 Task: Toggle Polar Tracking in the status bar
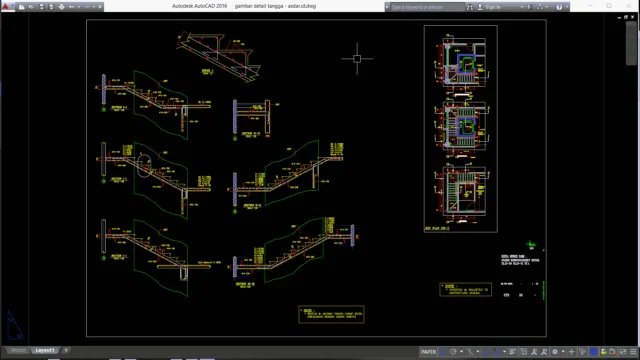pyautogui.click(x=453, y=351)
